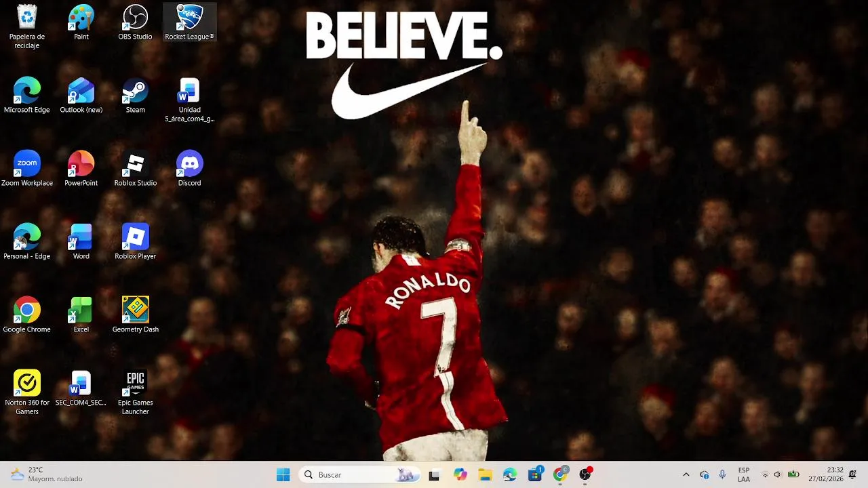Select the Excel desktop shortcut

pyautogui.click(x=81, y=315)
